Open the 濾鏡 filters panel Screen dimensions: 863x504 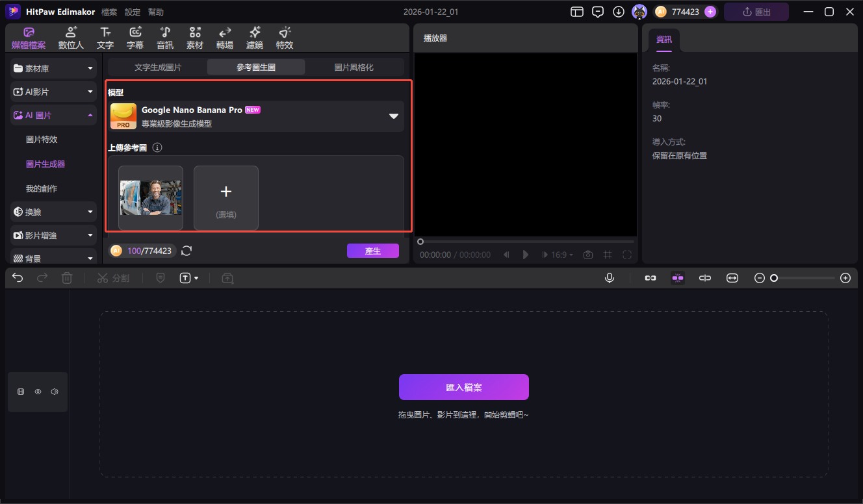(255, 38)
